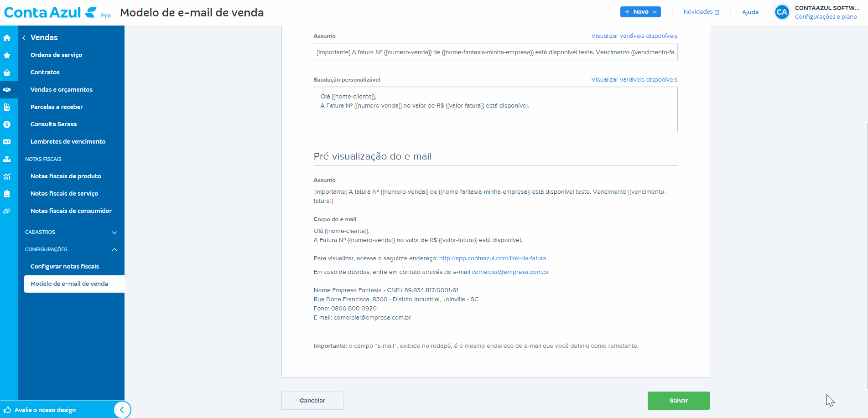Click the Fone: 0800 600 0920 text

345,309
